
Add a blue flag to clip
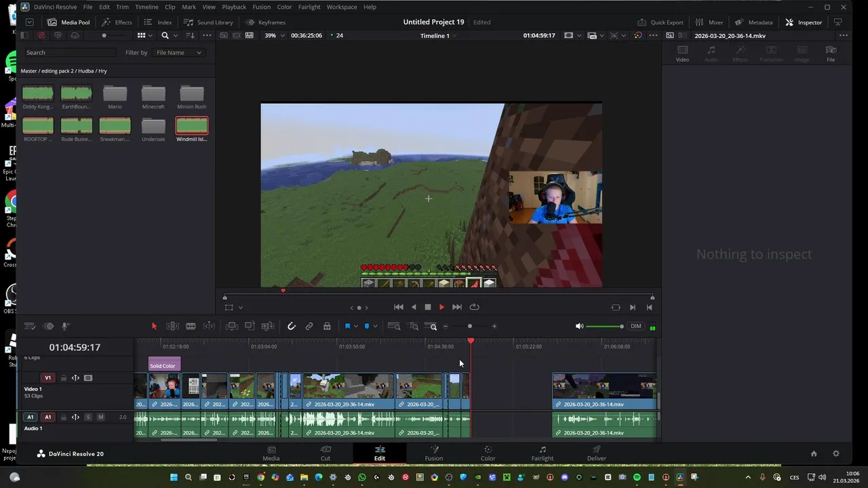point(347,326)
